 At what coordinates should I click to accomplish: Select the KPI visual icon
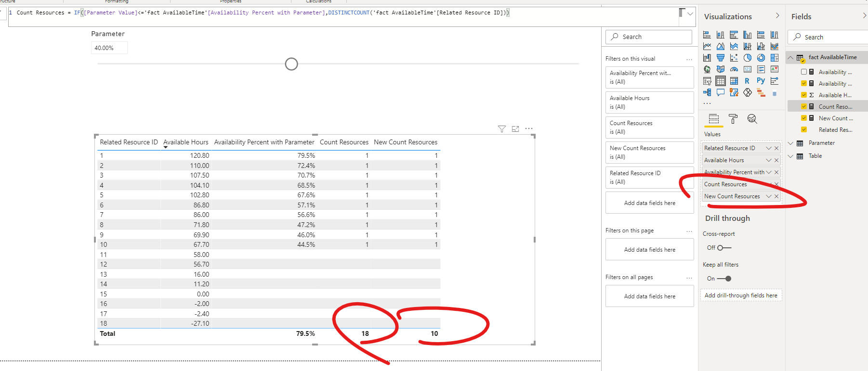coord(775,69)
